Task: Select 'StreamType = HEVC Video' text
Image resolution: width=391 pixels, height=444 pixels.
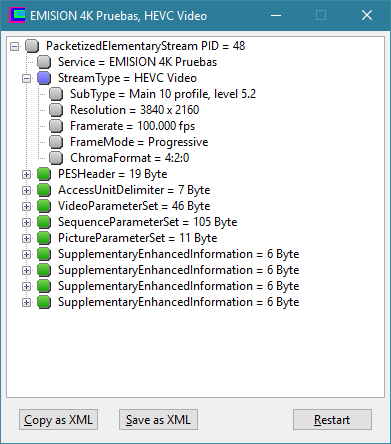Action: (x=127, y=78)
